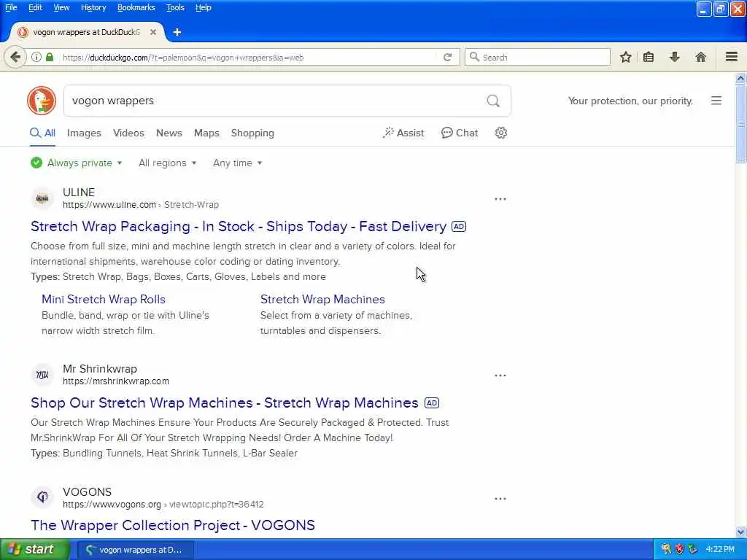Click the https://www.uline.com URL text
The image size is (747, 560).
109,205
